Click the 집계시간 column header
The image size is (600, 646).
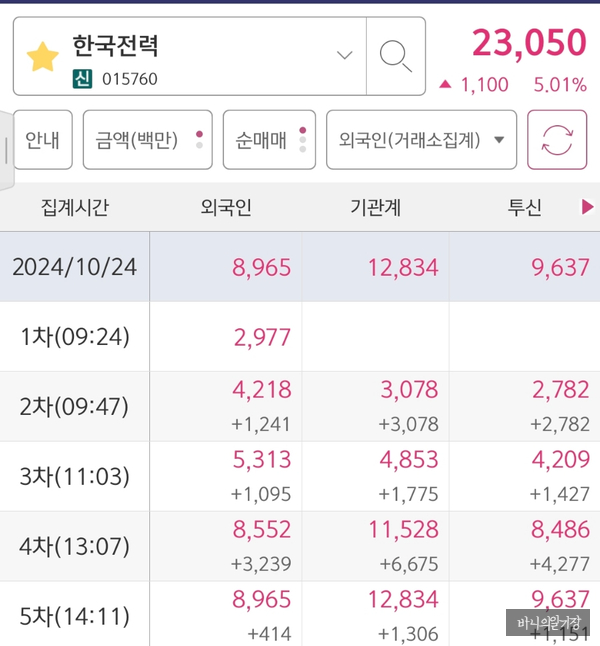pyautogui.click(x=75, y=207)
